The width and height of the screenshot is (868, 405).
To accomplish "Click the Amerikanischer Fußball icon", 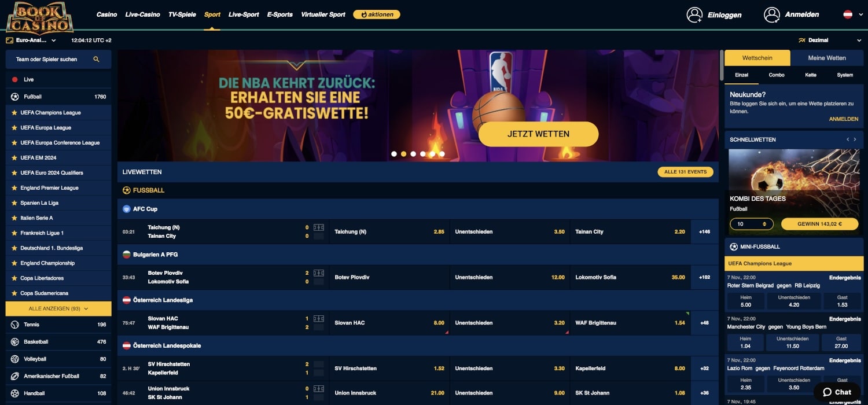I will click(x=15, y=376).
